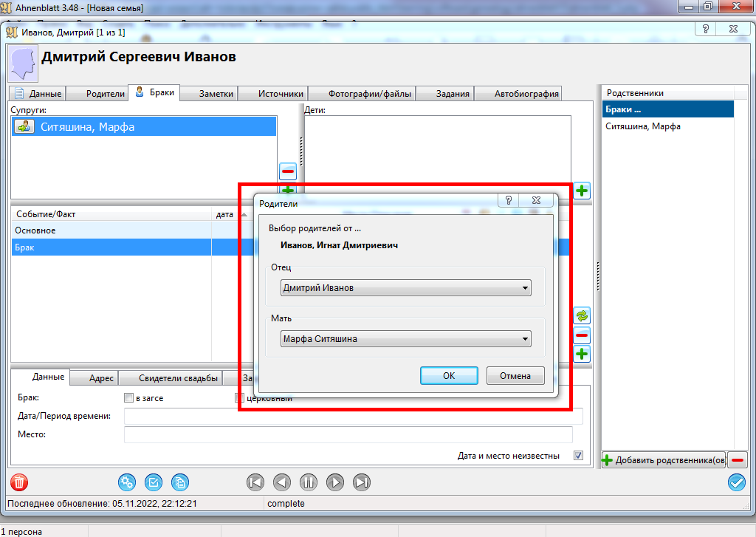Tick the 'церковный' marriage checkbox
The height and width of the screenshot is (537, 756).
[x=239, y=398]
